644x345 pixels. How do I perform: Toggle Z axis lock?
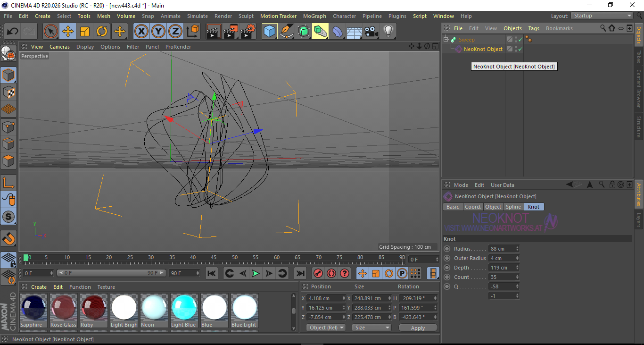[x=175, y=32]
